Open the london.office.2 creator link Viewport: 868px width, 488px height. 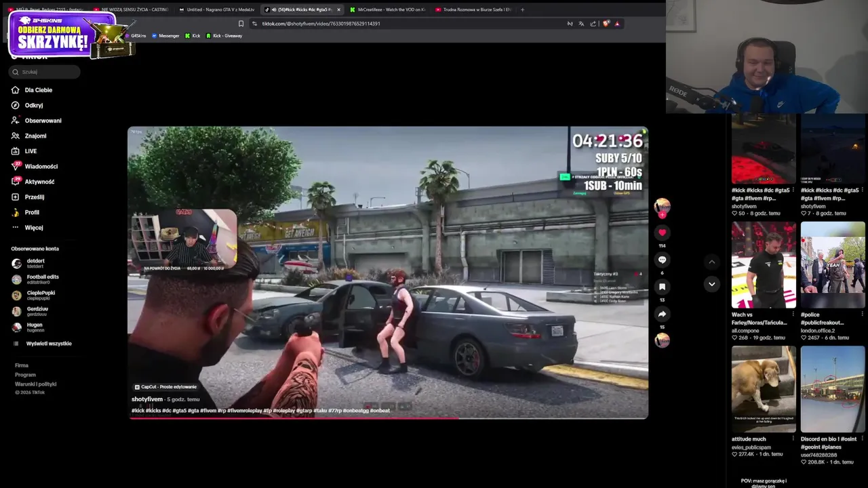[818, 331]
